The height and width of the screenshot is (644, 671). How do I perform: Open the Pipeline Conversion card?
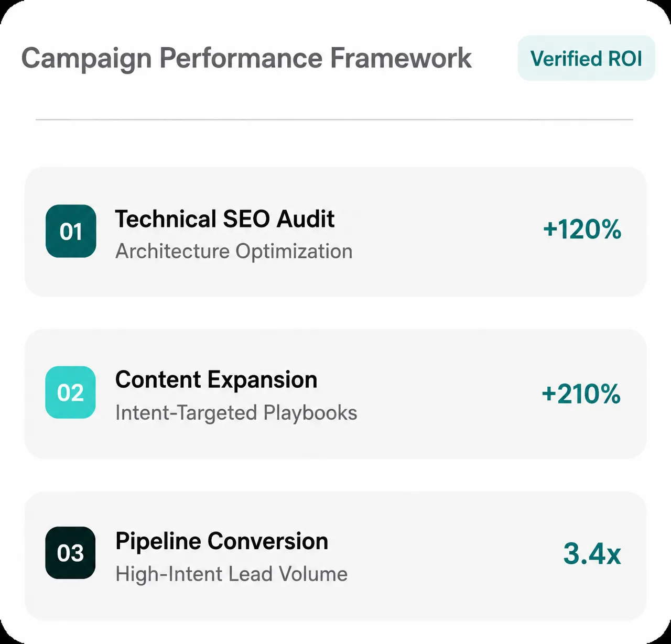click(x=335, y=556)
